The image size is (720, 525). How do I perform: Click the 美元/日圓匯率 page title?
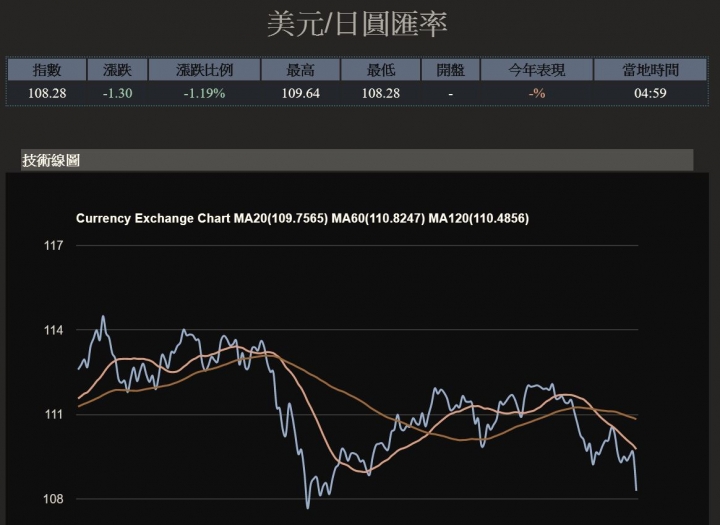pos(357,24)
